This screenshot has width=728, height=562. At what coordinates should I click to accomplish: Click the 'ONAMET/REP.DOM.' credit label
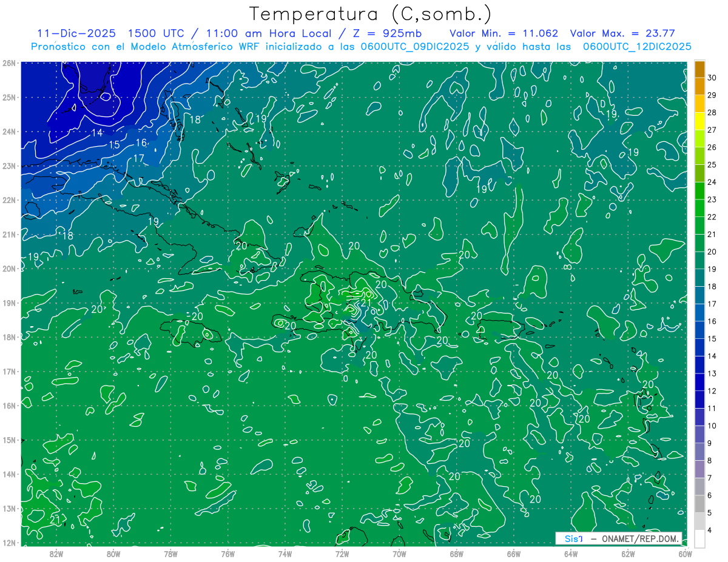click(640, 538)
